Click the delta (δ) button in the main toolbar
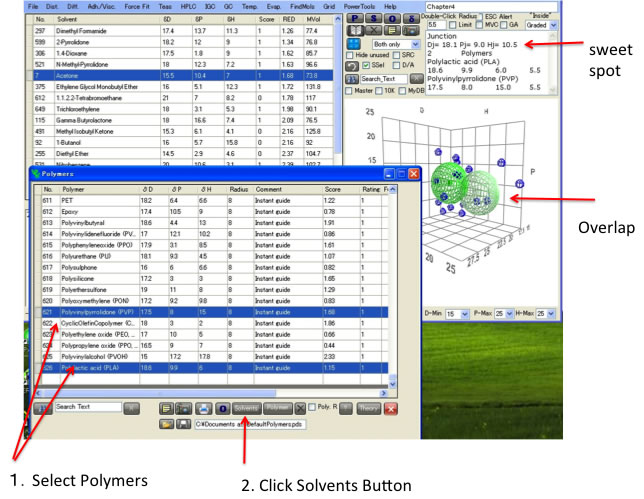This screenshot has width=644, height=499. click(x=411, y=18)
